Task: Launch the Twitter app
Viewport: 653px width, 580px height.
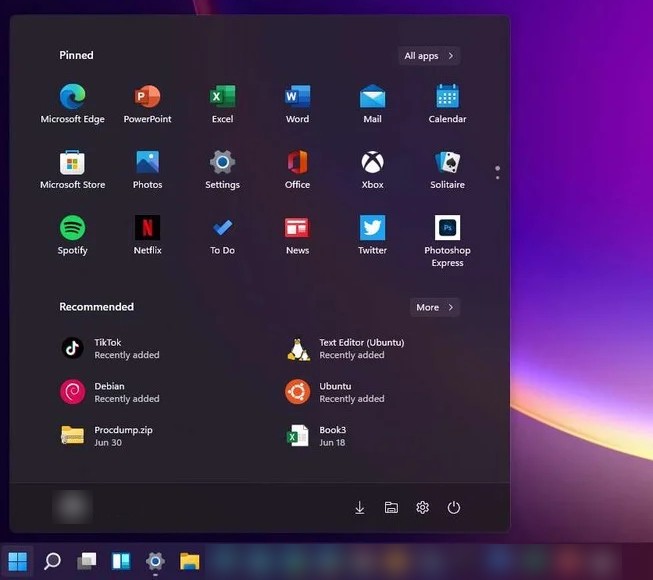Action: (372, 235)
